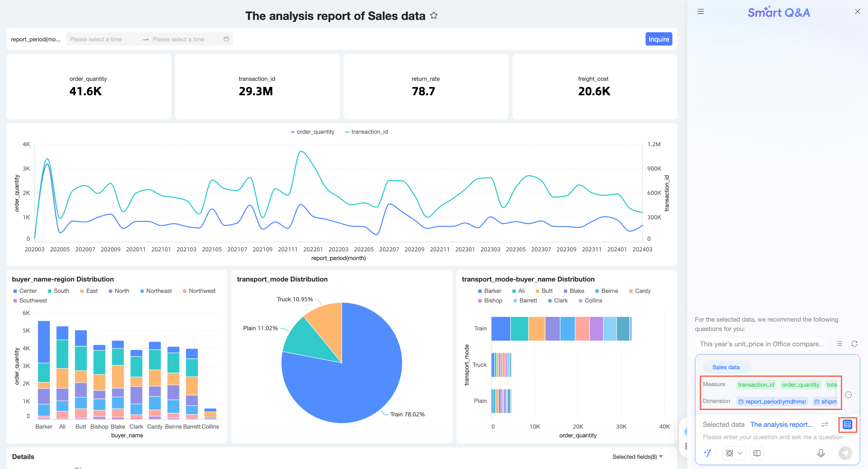Viewport: 868px width, 469px height.
Task: Refresh the recommended questions
Action: tap(854, 344)
